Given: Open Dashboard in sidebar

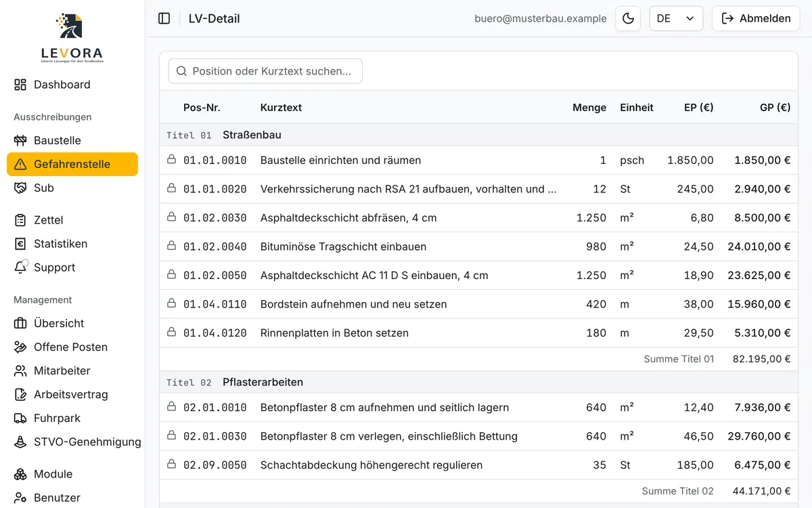Looking at the screenshot, I should pyautogui.click(x=72, y=85).
